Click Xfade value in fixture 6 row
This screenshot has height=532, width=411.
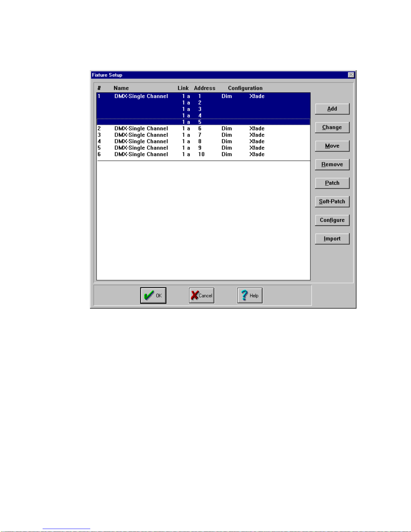257,154
